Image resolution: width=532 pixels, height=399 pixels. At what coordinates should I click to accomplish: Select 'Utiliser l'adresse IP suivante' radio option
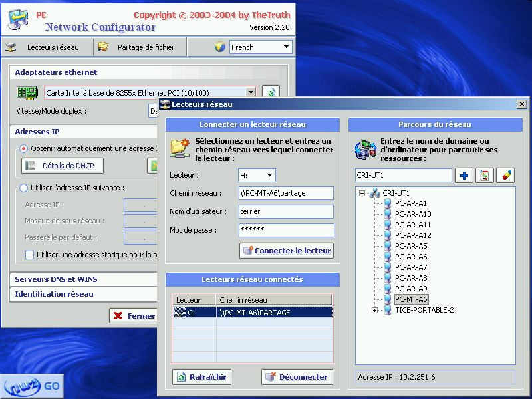24,188
